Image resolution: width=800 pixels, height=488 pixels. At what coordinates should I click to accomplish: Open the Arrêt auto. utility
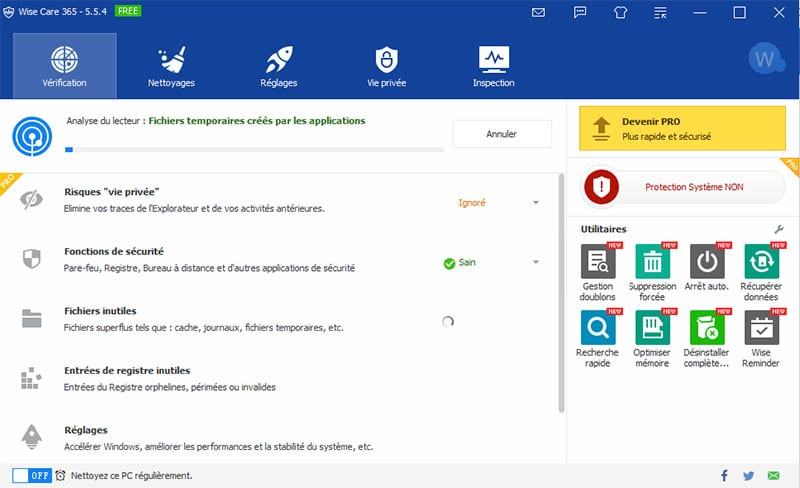707,267
